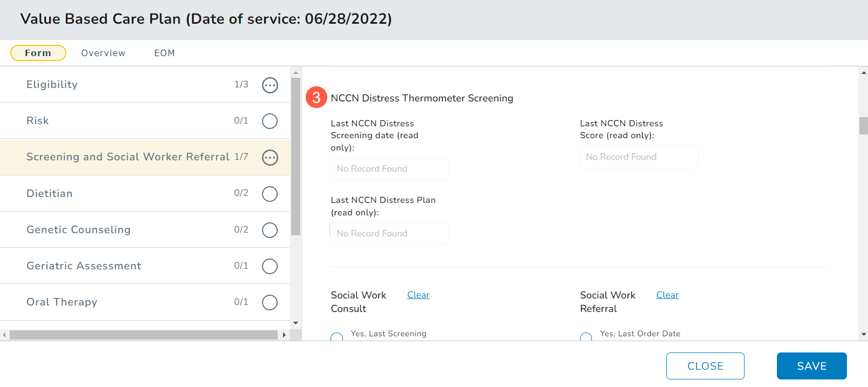Click the Last NCCN Distress Score field
The height and width of the screenshot is (387, 868).
[639, 157]
